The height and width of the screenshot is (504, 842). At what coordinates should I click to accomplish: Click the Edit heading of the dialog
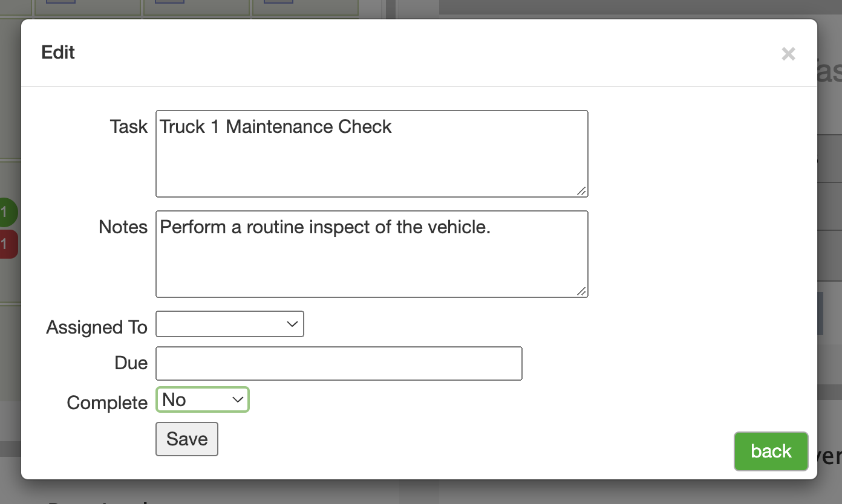click(x=58, y=53)
